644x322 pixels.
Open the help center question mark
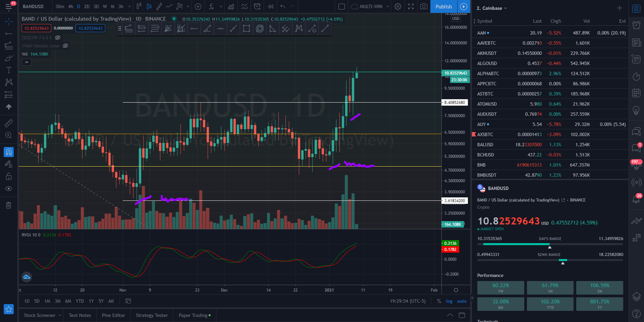637,314
